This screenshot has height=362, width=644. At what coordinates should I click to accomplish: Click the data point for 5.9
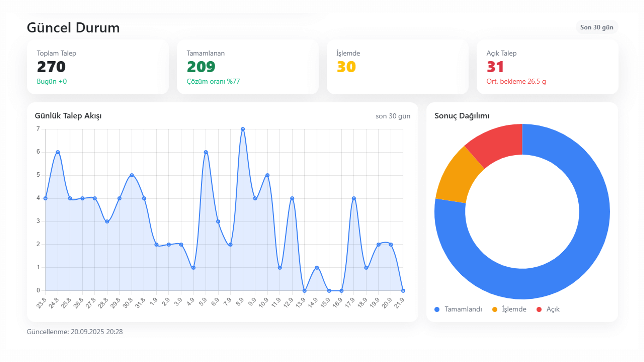[206, 152]
